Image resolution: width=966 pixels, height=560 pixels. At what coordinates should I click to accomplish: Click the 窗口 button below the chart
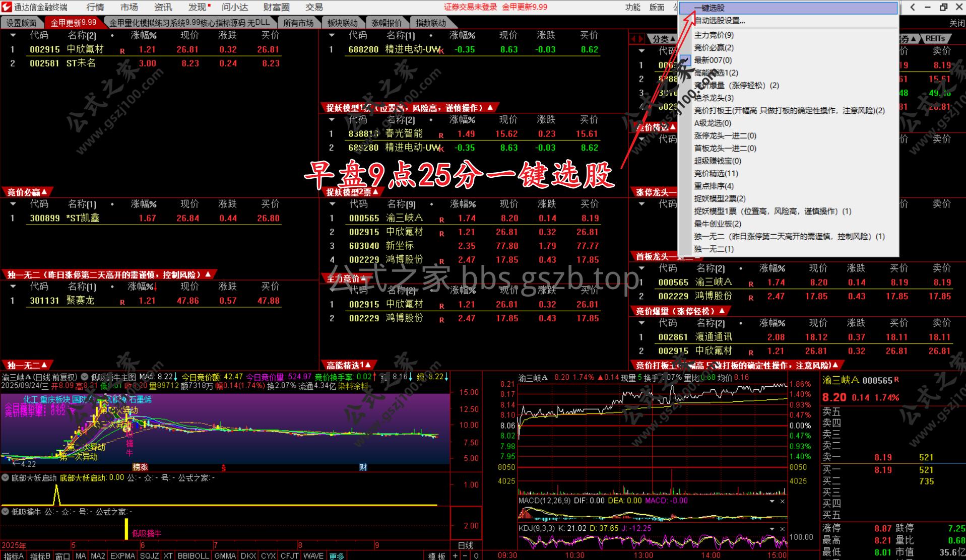tap(63, 555)
